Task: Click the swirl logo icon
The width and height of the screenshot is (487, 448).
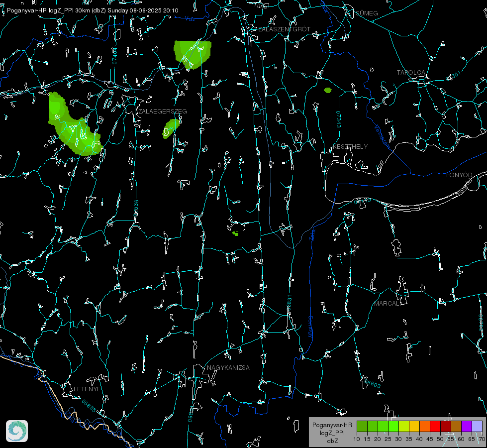Action: pyautogui.click(x=17, y=431)
